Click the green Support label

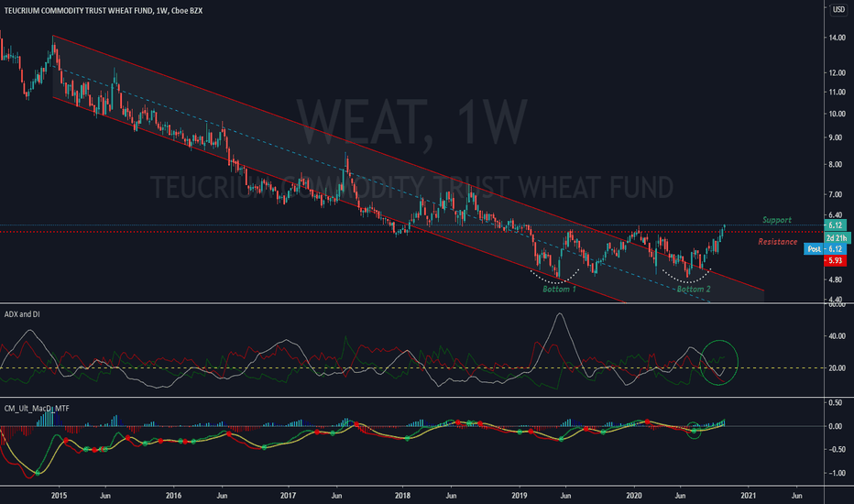777,220
